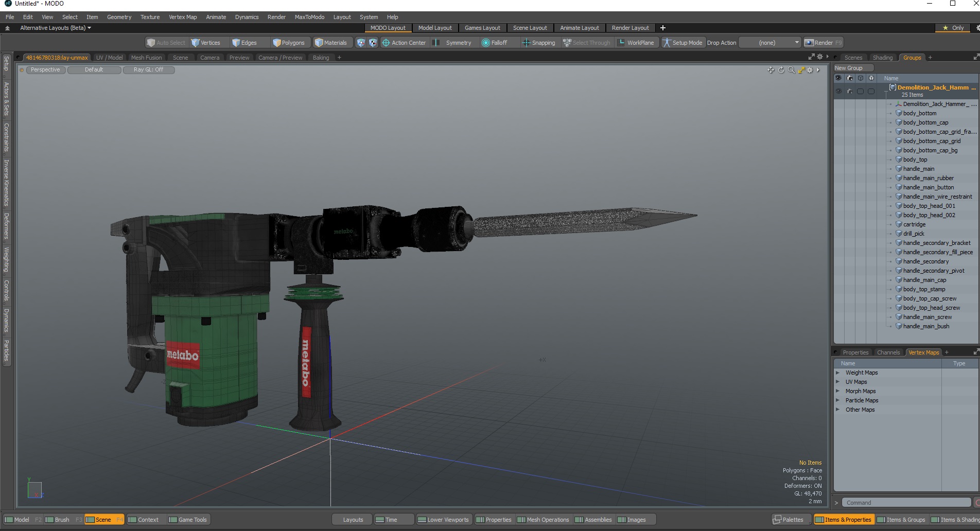The image size is (980, 531).
Task: Click locator icon of Demolition_Jack_Hammer_ item
Action: click(x=899, y=104)
